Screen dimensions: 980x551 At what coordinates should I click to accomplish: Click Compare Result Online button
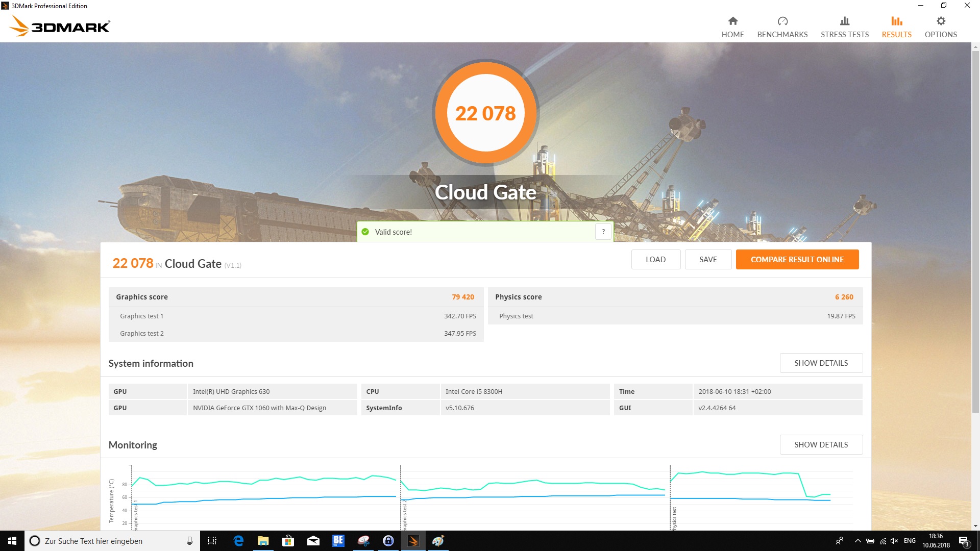coord(797,259)
